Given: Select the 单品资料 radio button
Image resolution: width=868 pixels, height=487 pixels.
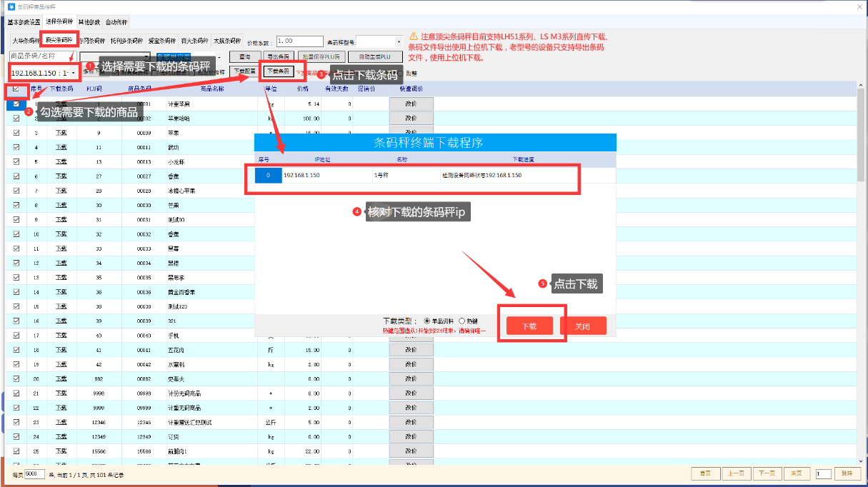Looking at the screenshot, I should pos(427,321).
